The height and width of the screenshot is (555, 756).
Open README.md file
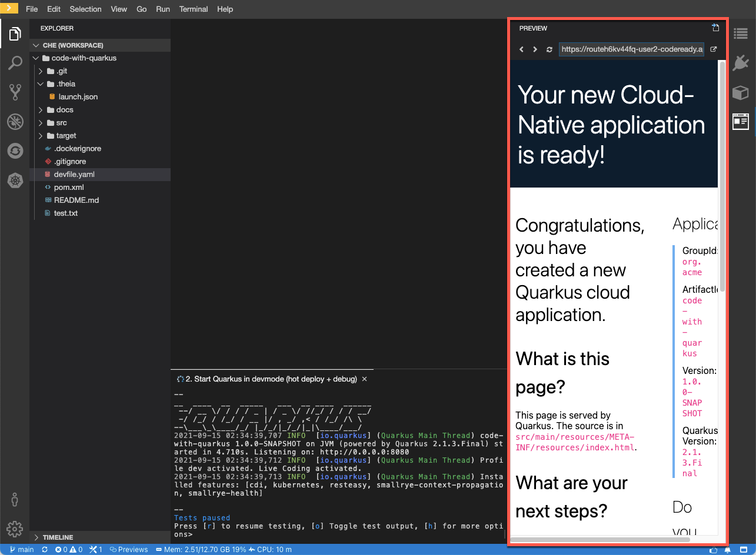coord(100,200)
